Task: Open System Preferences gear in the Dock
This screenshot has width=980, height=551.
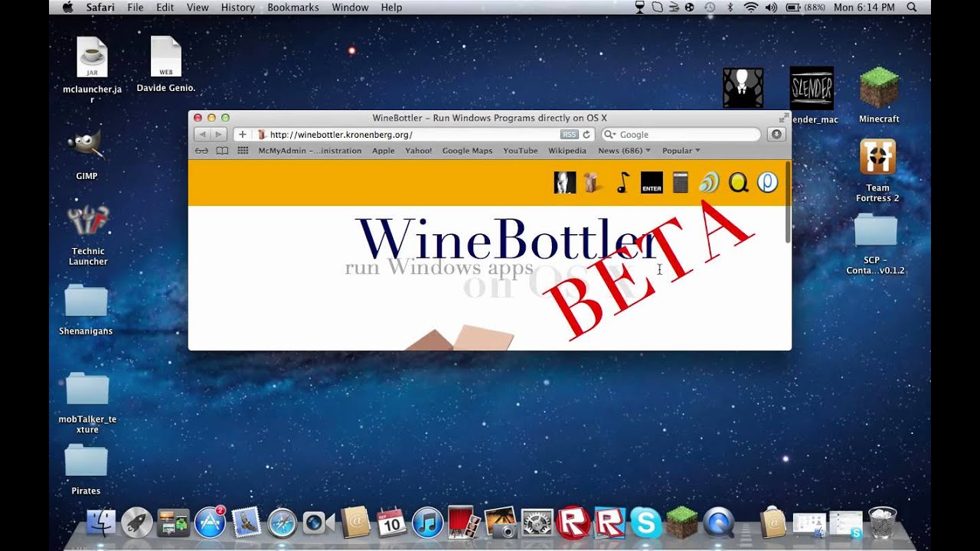Action: click(537, 523)
